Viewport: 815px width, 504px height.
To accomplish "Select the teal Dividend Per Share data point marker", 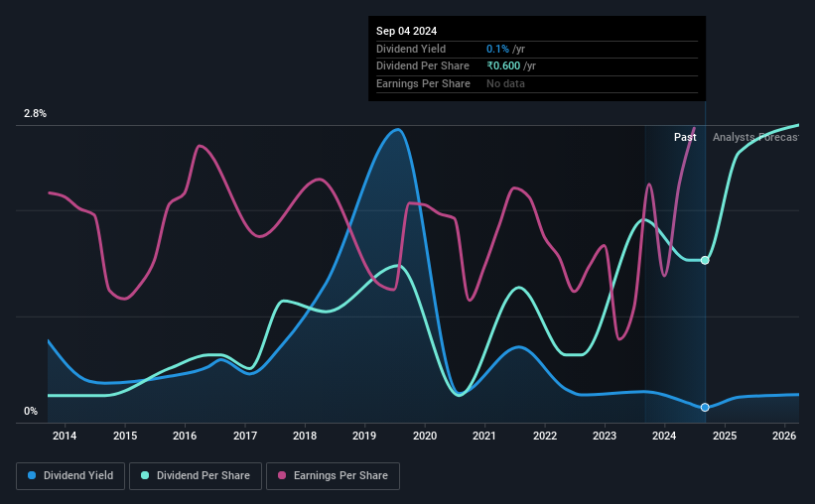I will tap(705, 260).
